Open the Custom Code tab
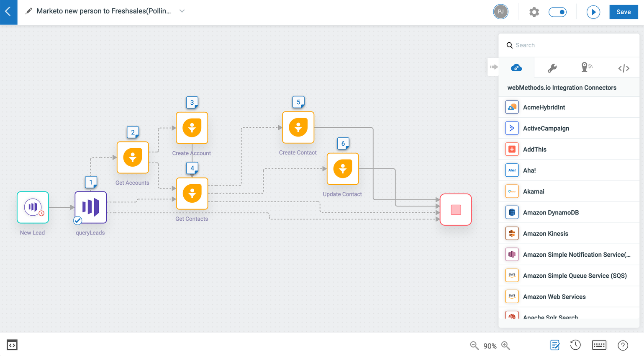This screenshot has height=356, width=644. tap(623, 67)
